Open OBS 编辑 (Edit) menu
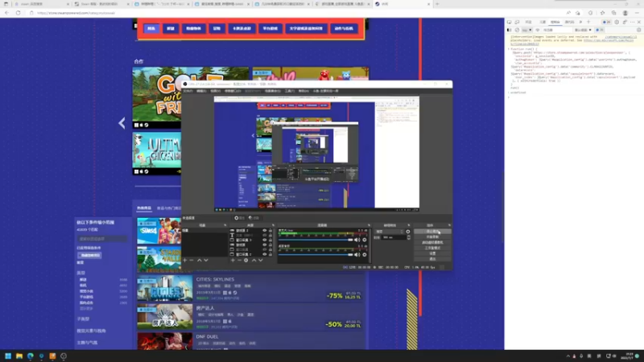Image resolution: width=644 pixels, height=362 pixels. [201, 91]
